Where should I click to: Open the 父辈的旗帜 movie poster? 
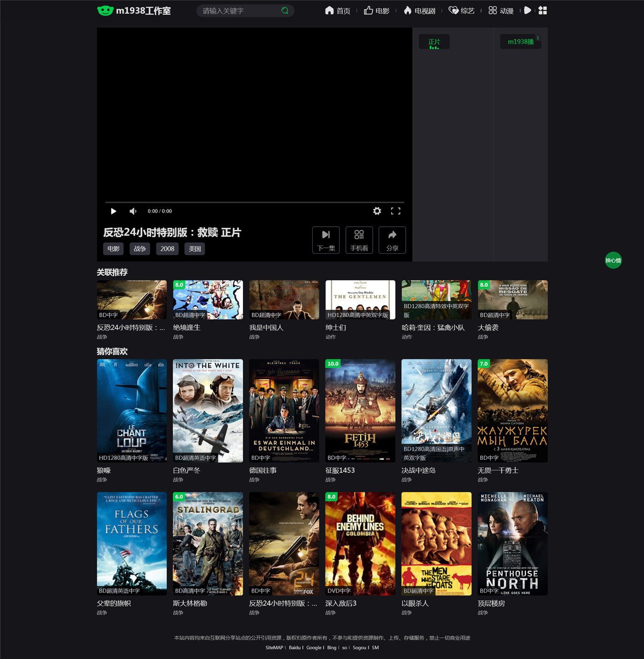coord(132,544)
